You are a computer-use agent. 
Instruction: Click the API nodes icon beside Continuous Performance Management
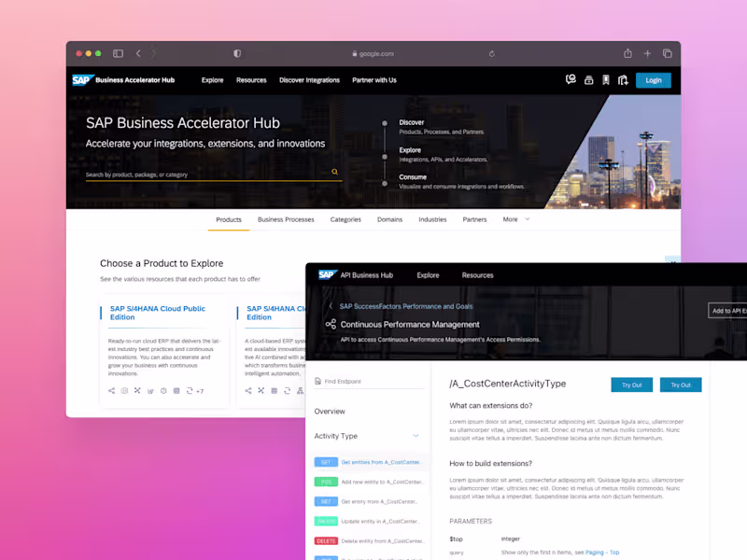[331, 324]
